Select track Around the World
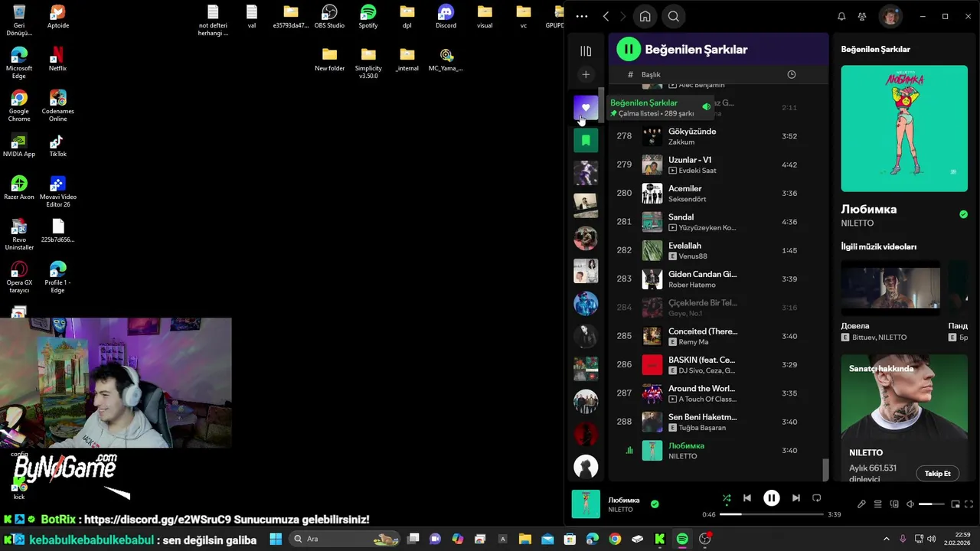 717,393
